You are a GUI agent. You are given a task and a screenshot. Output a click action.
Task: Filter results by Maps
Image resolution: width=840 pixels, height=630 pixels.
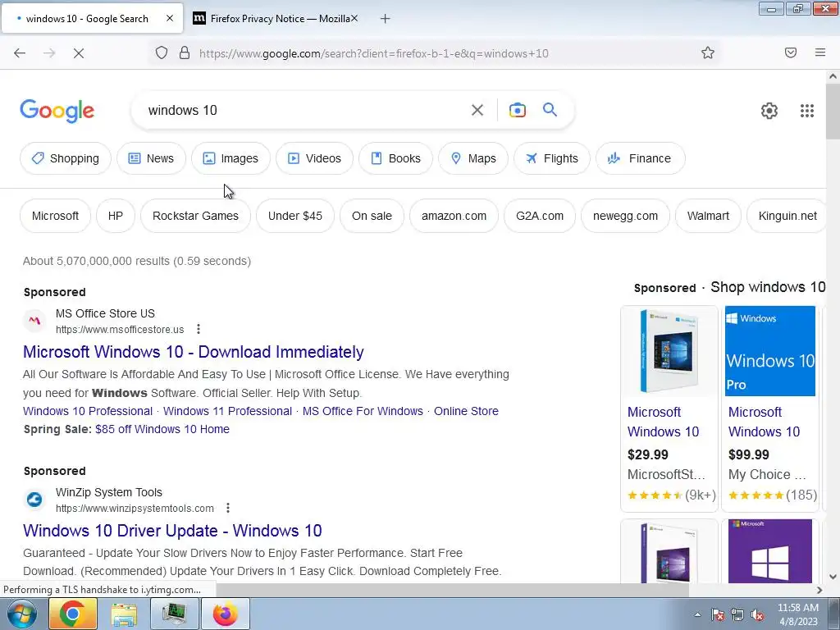[x=473, y=158]
